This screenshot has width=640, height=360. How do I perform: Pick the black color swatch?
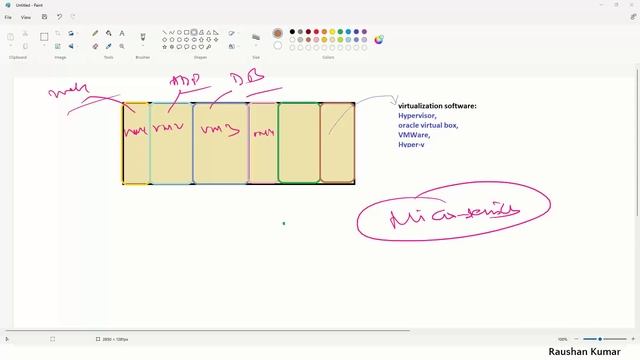(292, 31)
